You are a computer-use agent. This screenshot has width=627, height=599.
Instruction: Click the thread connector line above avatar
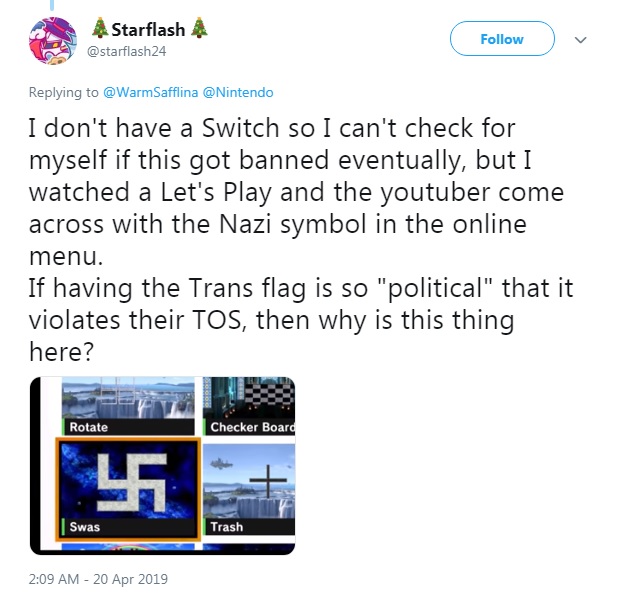click(x=52, y=5)
